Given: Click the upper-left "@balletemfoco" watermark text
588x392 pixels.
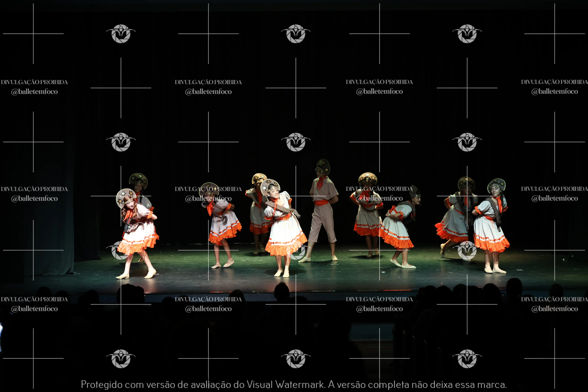Looking at the screenshot, I should tap(34, 92).
